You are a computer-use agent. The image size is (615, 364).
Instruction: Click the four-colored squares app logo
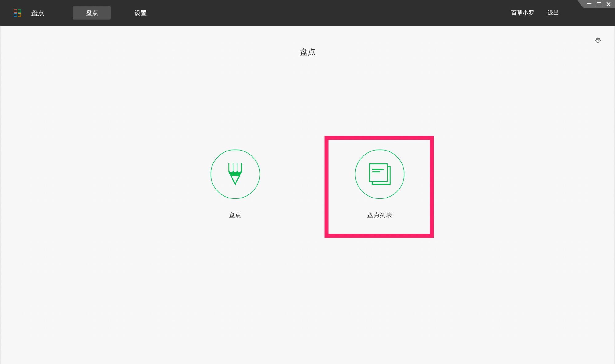pyautogui.click(x=18, y=13)
